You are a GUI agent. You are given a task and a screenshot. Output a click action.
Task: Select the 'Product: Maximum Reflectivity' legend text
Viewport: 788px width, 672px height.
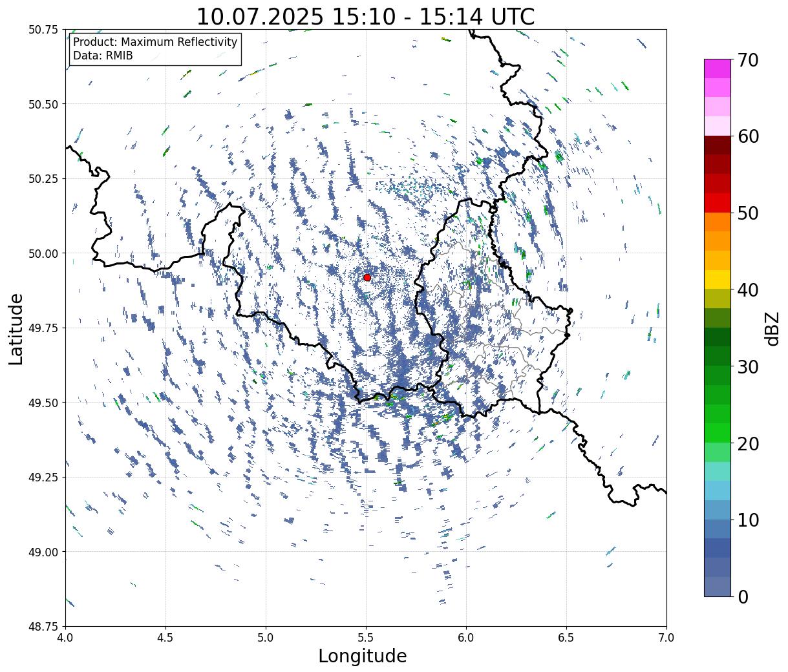pyautogui.click(x=155, y=42)
